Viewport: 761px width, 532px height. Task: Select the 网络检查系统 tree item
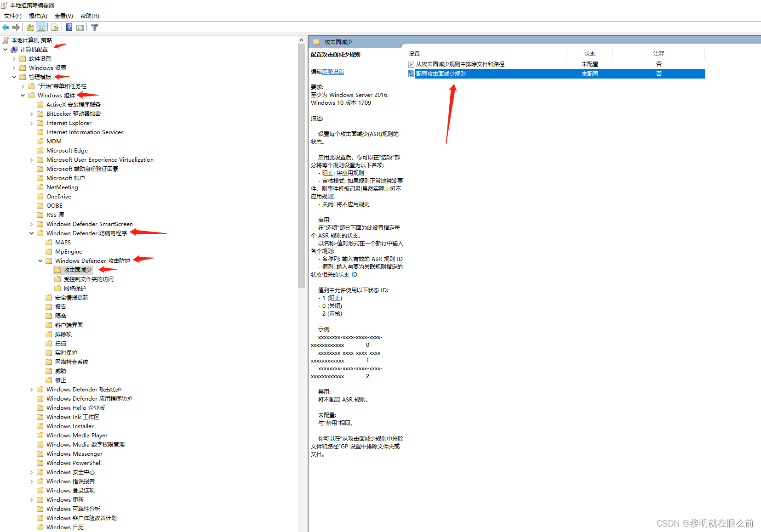(72, 362)
